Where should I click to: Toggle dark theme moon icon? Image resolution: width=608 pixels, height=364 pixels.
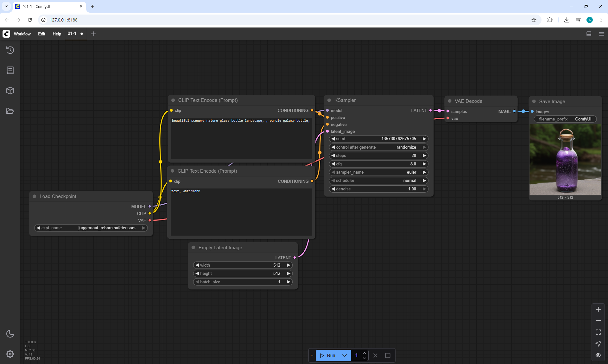[10, 334]
